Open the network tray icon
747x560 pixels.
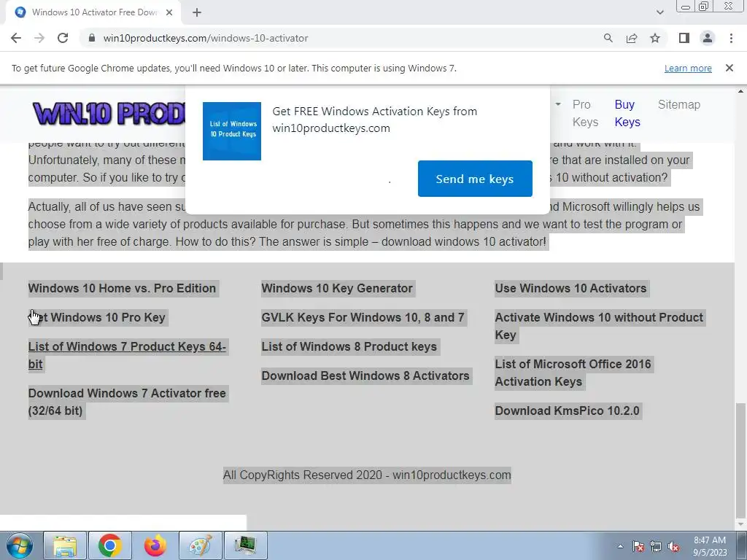click(656, 546)
